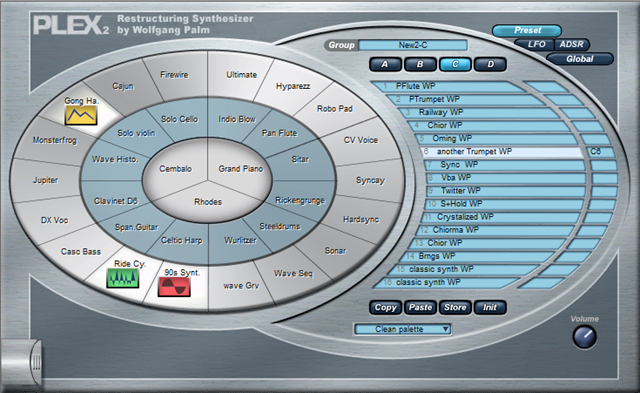Switch to preset bank B

click(x=420, y=64)
